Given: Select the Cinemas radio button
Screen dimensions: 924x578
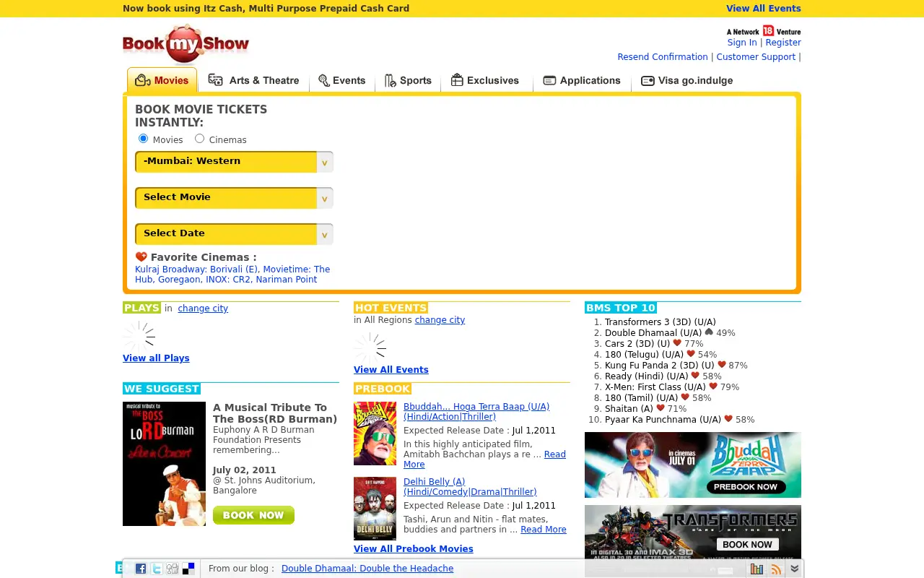Looking at the screenshot, I should (199, 139).
